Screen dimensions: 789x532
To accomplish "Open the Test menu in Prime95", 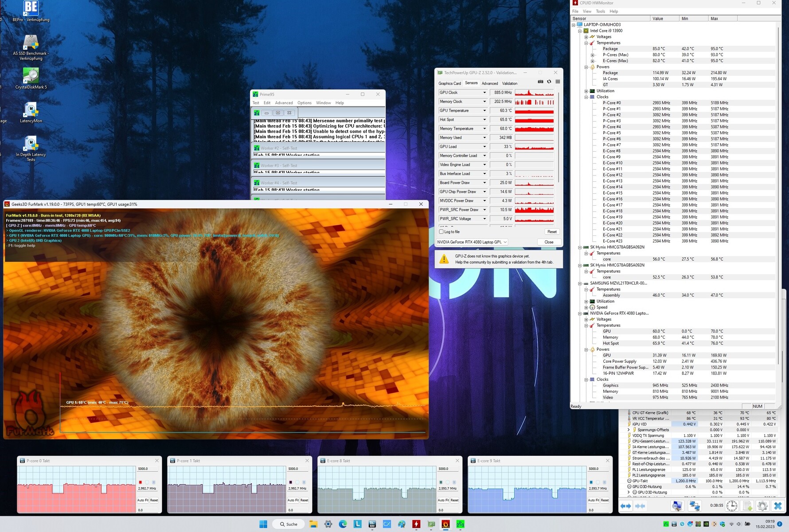I will (256, 103).
